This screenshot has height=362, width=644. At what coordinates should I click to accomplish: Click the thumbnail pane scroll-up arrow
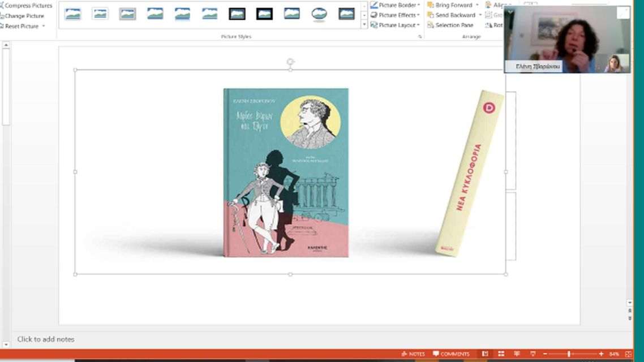point(5,45)
